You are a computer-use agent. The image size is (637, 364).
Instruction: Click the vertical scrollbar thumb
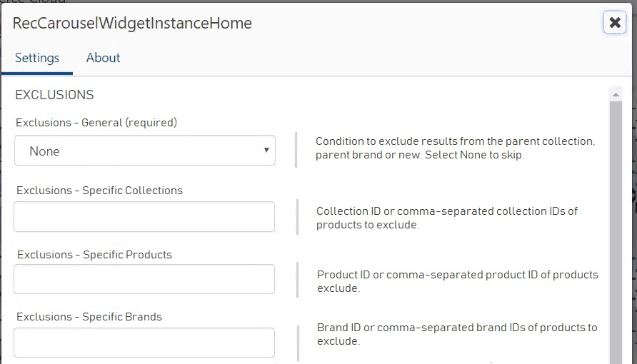tap(615, 228)
